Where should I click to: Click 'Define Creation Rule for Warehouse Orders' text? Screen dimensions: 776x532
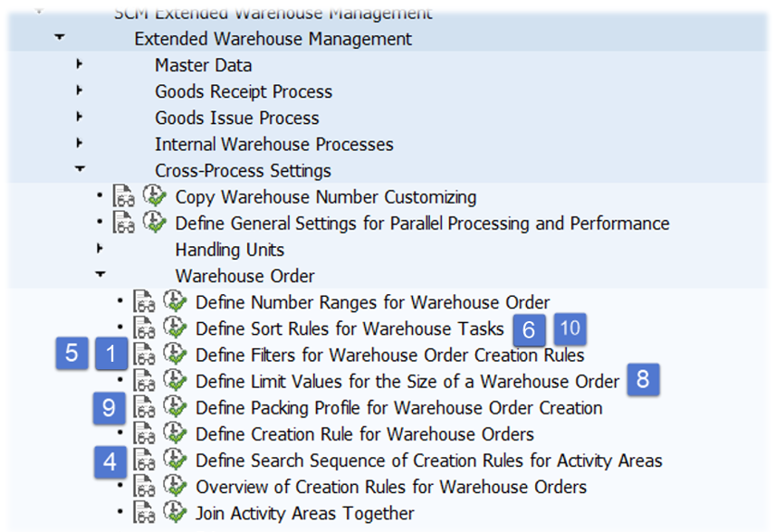pos(365,434)
